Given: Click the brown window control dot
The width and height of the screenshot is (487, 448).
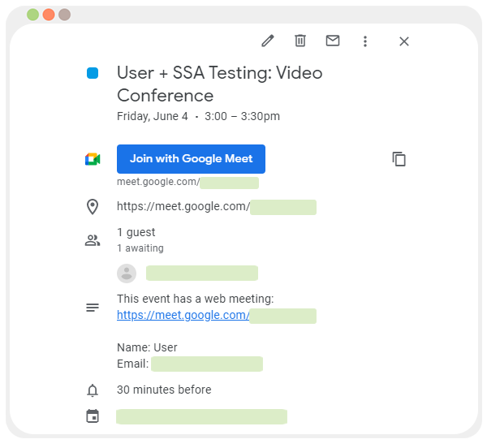Looking at the screenshot, I should [65, 15].
